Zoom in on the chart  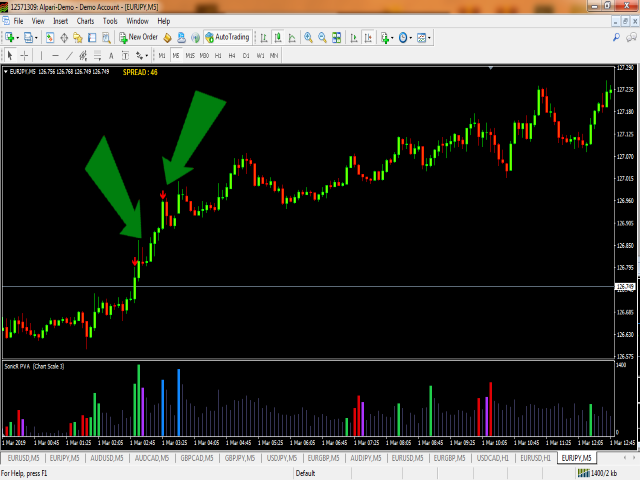coord(308,38)
